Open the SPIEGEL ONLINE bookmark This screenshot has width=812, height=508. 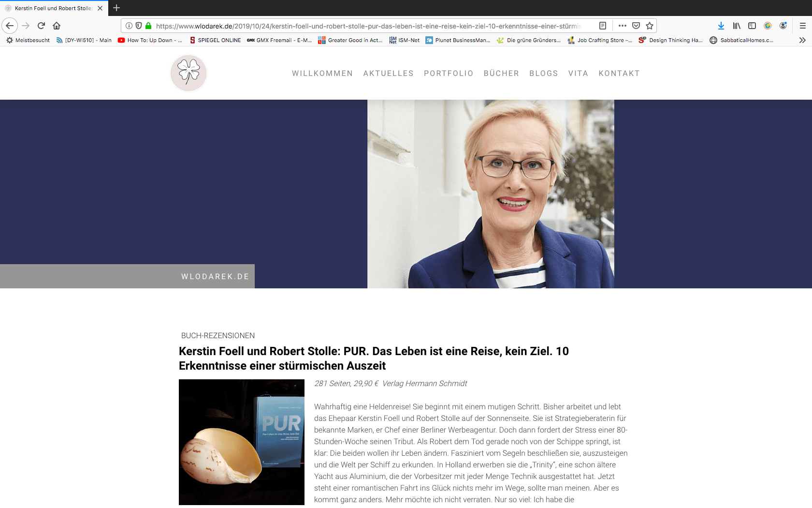coord(215,40)
